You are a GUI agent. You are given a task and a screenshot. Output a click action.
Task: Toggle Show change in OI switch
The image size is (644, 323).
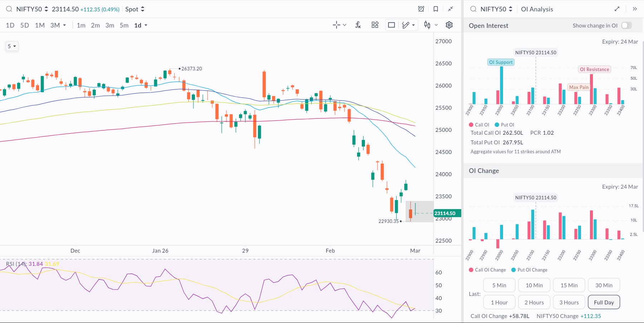(x=626, y=25)
